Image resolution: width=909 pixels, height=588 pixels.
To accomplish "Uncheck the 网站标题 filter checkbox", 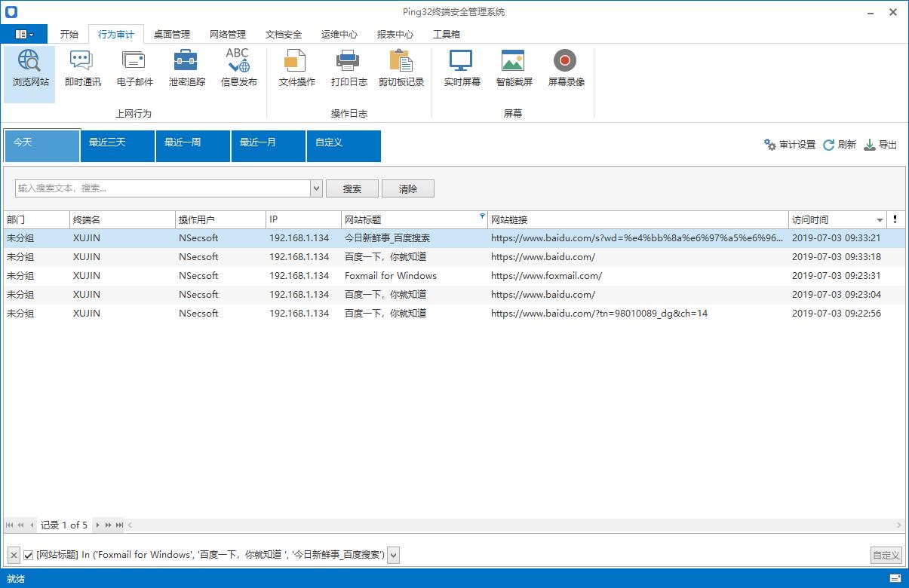I will (x=29, y=555).
